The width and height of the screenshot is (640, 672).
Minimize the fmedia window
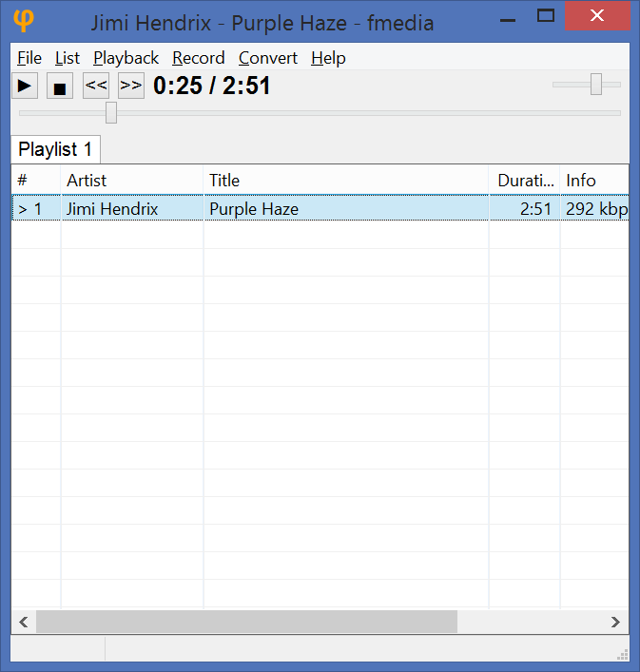coord(508,20)
